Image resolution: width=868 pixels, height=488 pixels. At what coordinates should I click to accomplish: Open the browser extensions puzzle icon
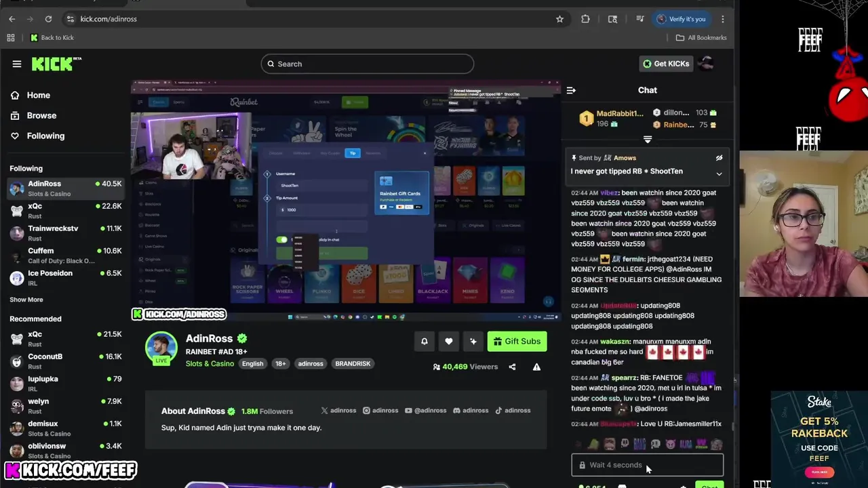585,19
